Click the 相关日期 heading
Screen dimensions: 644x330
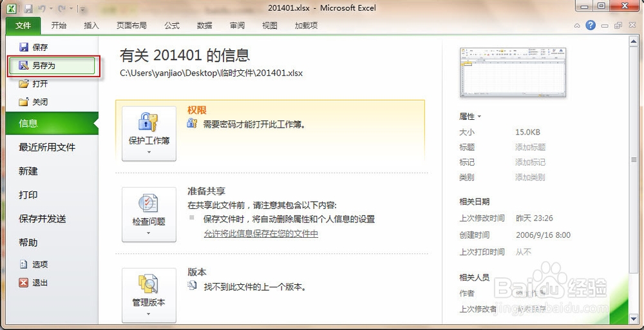[x=475, y=202]
